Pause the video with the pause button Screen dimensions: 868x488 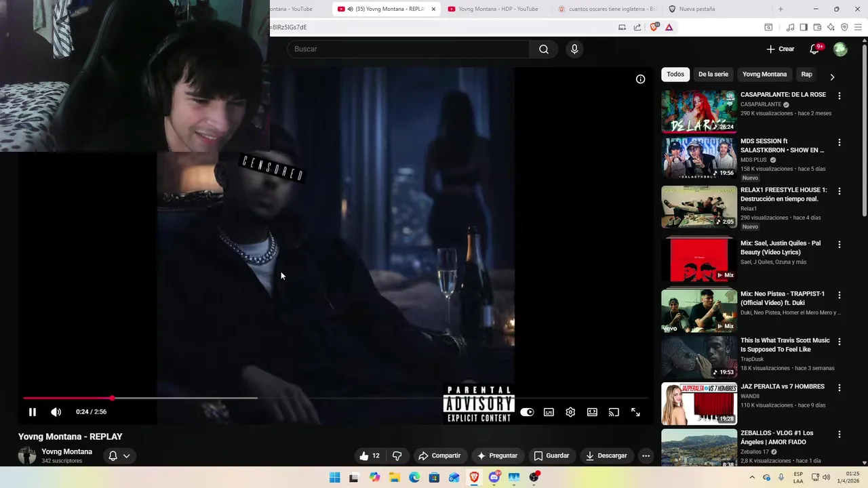[33, 412]
